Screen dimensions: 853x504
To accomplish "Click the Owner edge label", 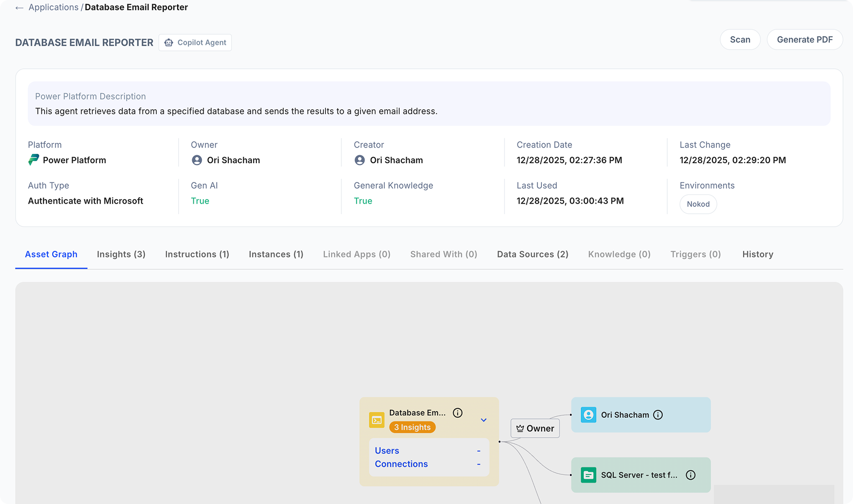I will [535, 429].
